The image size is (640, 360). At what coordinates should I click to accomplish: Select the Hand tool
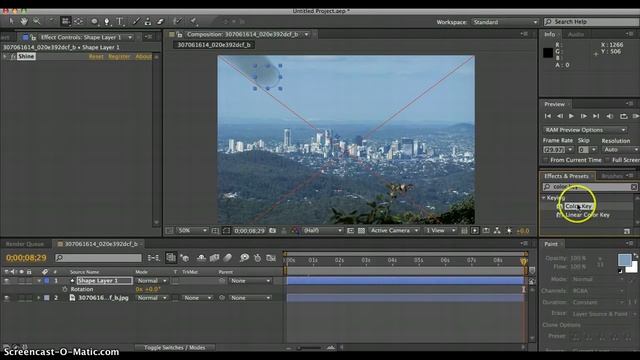tap(24, 21)
